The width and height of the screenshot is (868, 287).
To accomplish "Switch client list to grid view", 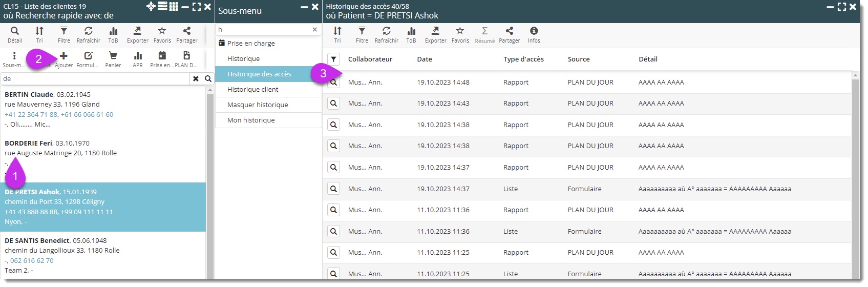I will click(x=174, y=7).
